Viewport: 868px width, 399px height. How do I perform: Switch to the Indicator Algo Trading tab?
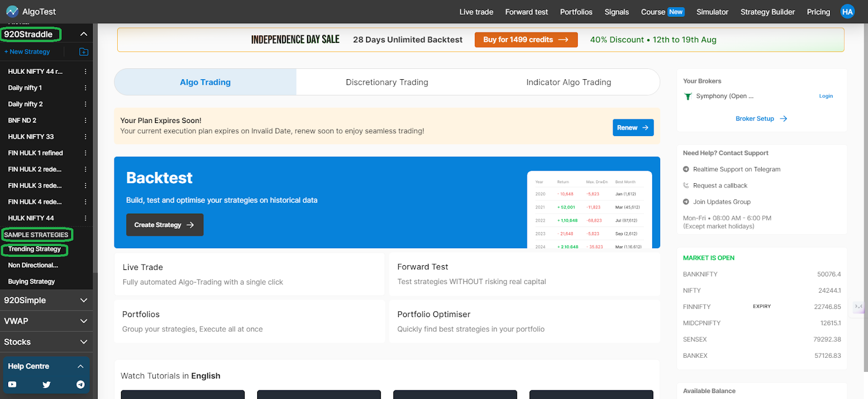pos(569,82)
